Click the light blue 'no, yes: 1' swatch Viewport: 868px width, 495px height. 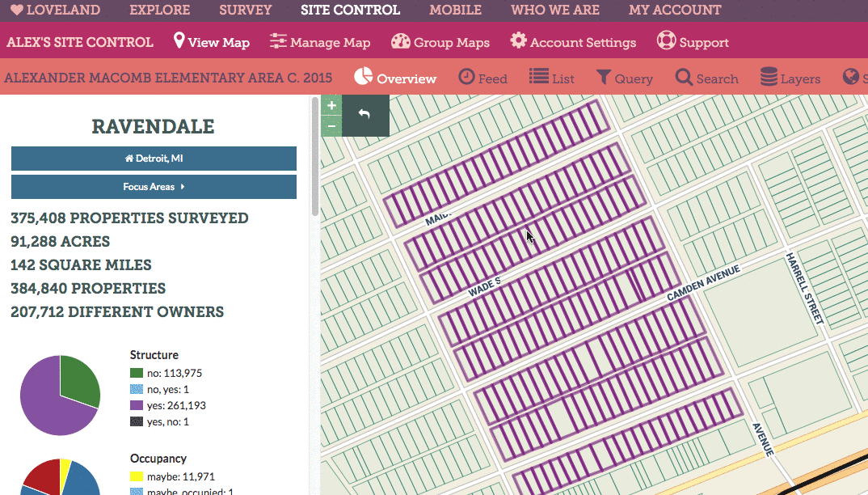pos(136,389)
